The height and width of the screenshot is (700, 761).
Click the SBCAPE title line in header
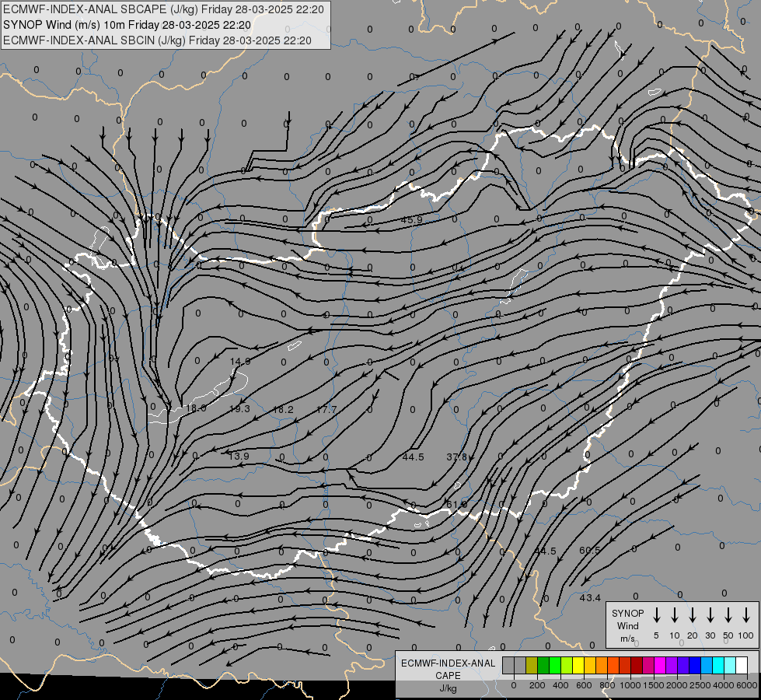[x=163, y=9]
